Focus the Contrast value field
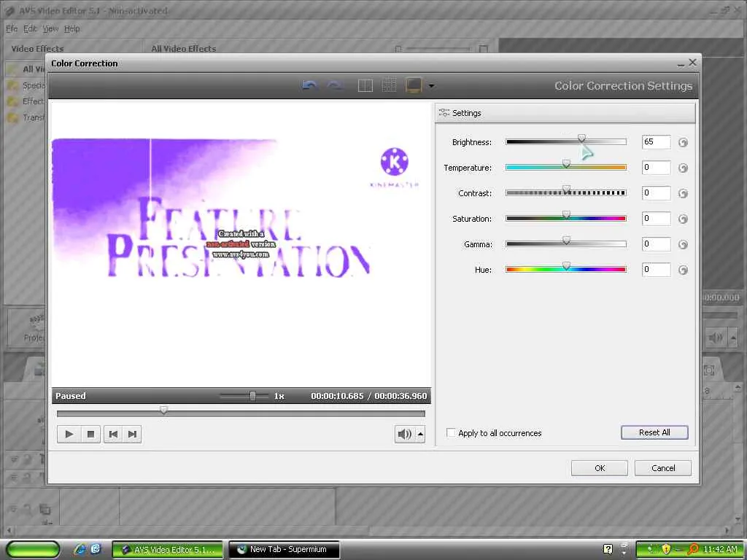747x560 pixels. [656, 192]
